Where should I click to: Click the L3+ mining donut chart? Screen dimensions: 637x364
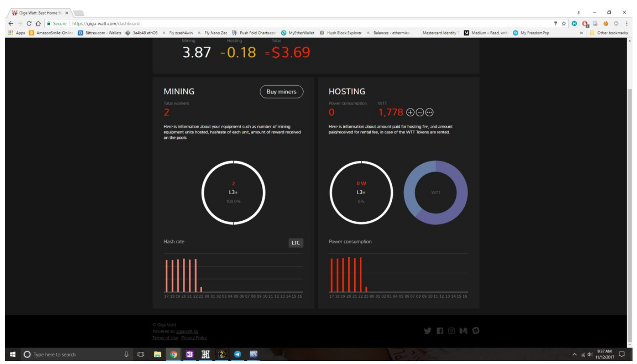point(234,192)
